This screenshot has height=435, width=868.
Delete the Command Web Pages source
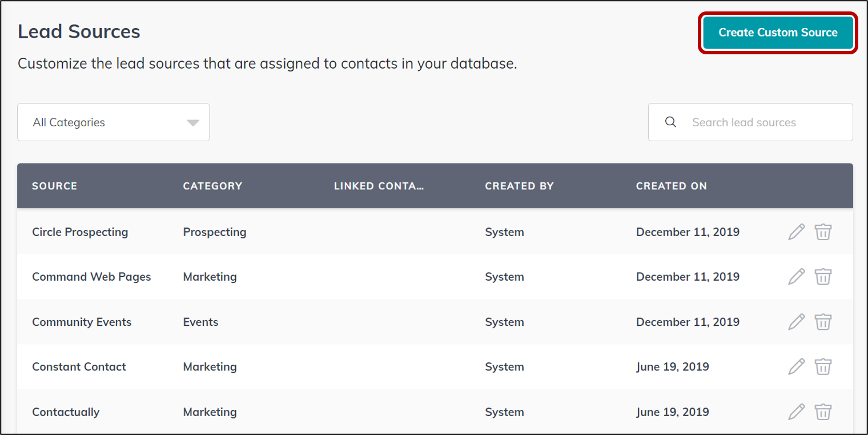(823, 277)
